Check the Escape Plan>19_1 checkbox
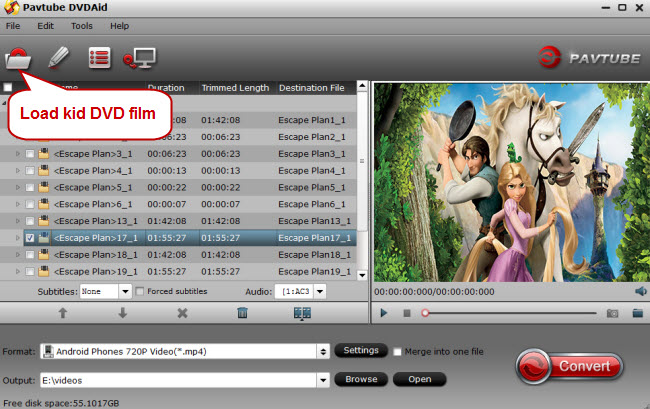The image size is (650, 409). 30,272
